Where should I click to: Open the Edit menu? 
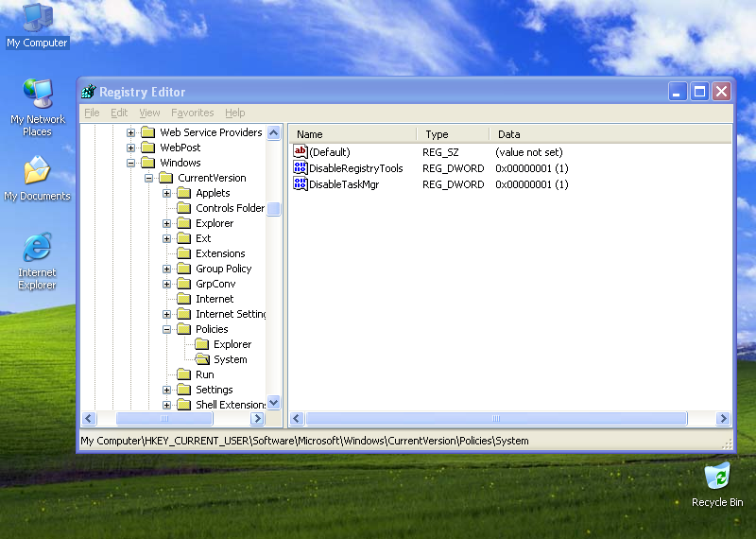[119, 113]
